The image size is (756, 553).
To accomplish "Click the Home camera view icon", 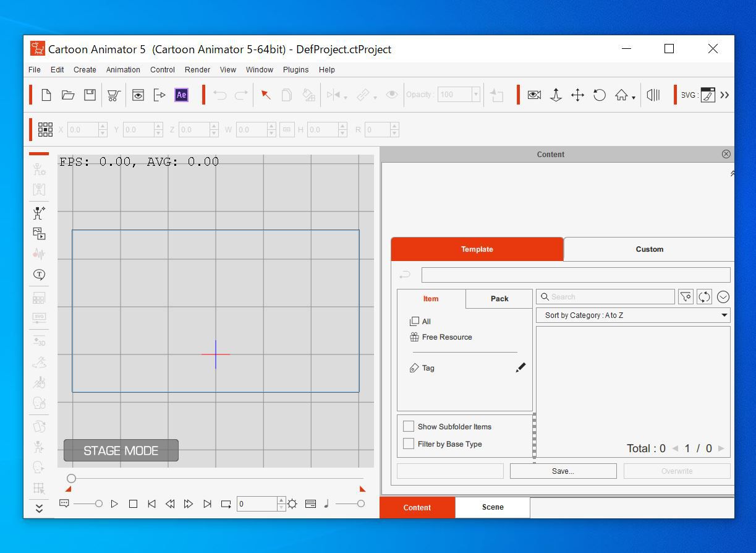I will (x=621, y=95).
